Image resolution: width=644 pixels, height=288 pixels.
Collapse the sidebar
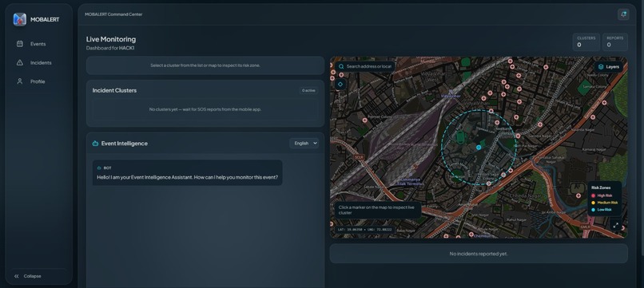point(38,276)
